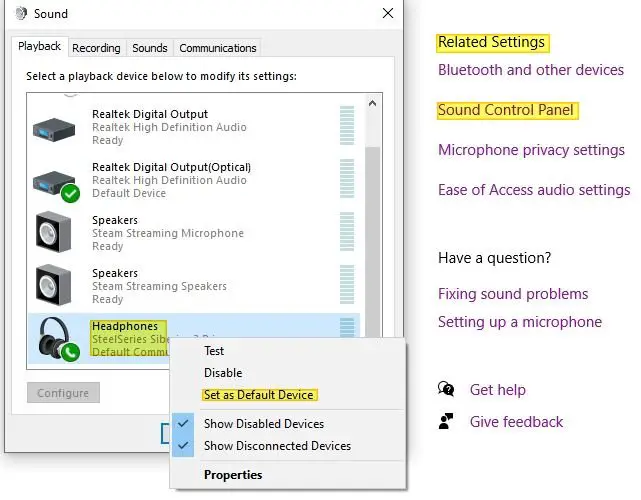Switch to the Recording tab
This screenshot has width=641, height=500.
pos(96,48)
